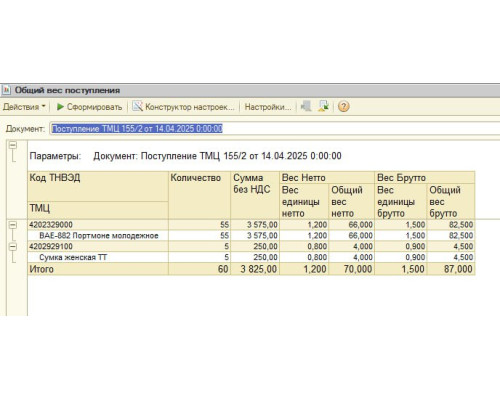500x400 pixels.
Task: Click the Документ input field
Action: tap(275, 129)
